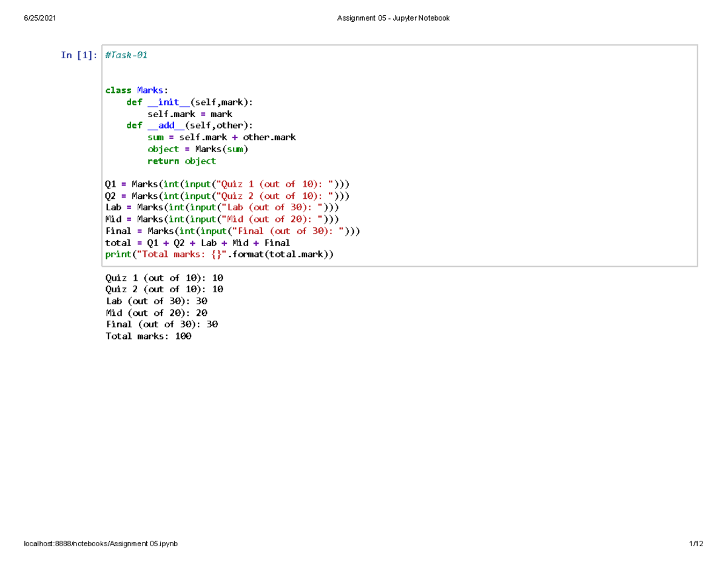The width and height of the screenshot is (728, 562).
Task: Place cursor on the "Final = Marks(...)" code line
Action: coord(233,231)
